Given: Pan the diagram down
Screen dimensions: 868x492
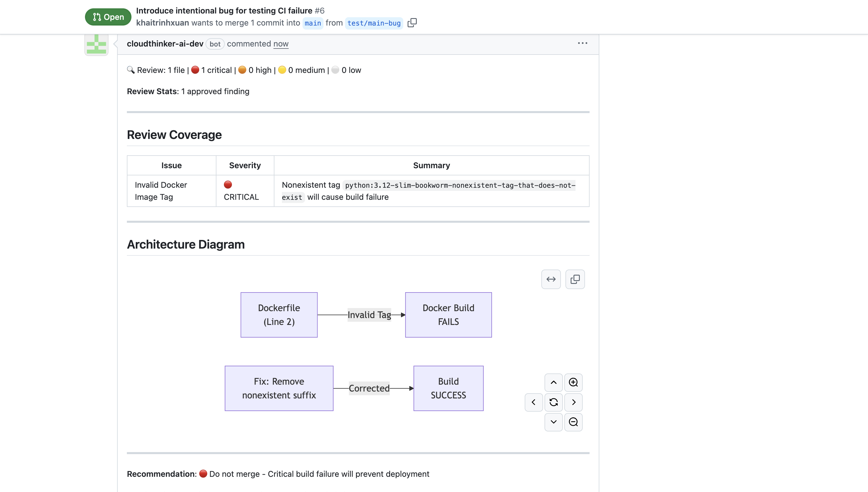Looking at the screenshot, I should pyautogui.click(x=553, y=422).
